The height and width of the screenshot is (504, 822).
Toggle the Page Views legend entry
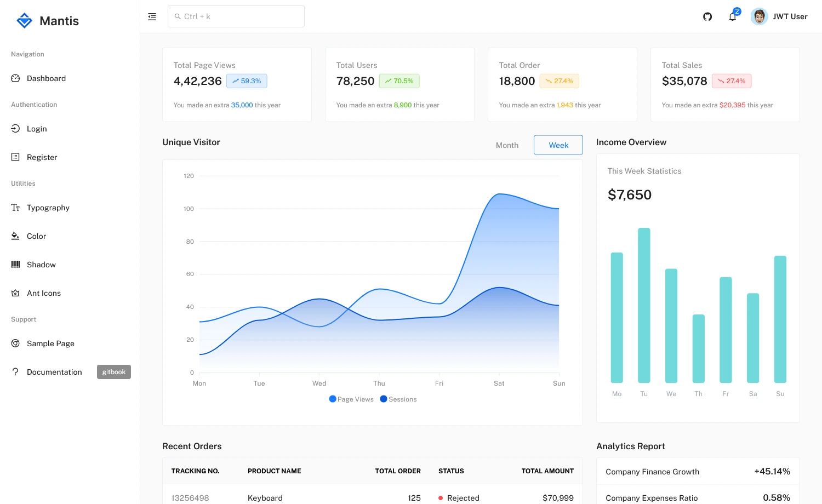351,399
